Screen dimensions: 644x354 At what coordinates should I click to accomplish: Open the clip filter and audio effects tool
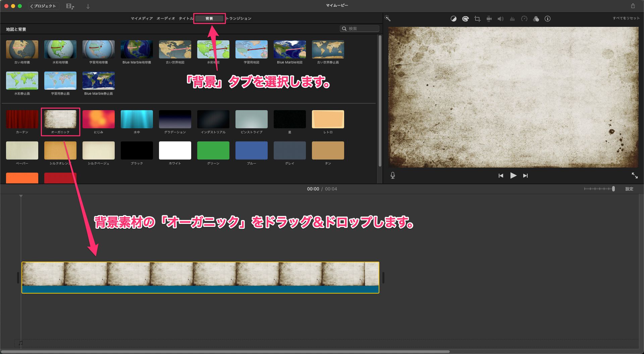536,19
